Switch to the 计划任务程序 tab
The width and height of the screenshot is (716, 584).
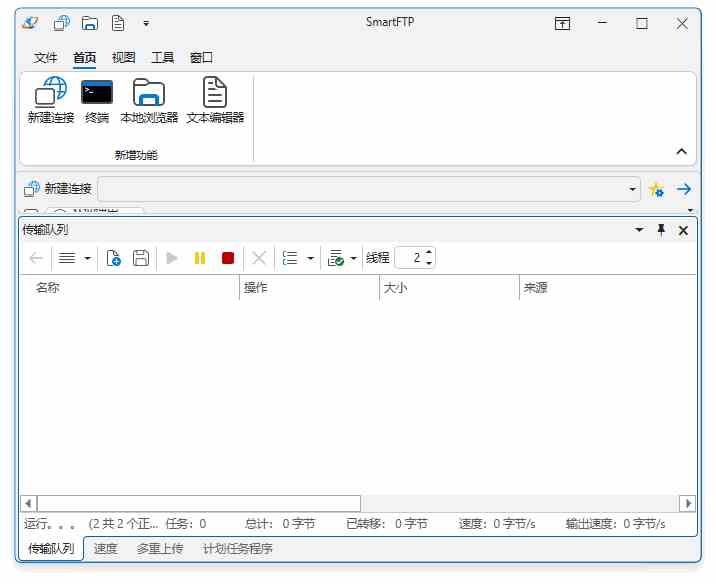click(x=238, y=549)
